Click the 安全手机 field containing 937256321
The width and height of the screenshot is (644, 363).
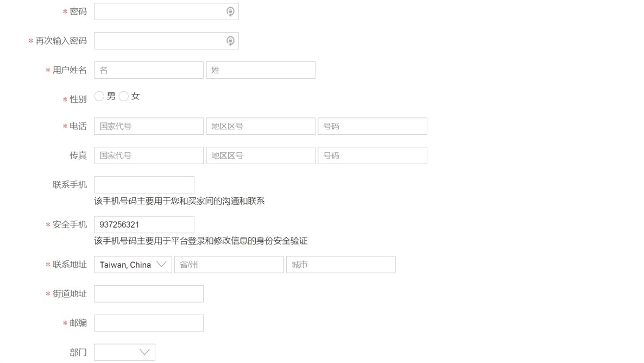(x=144, y=224)
